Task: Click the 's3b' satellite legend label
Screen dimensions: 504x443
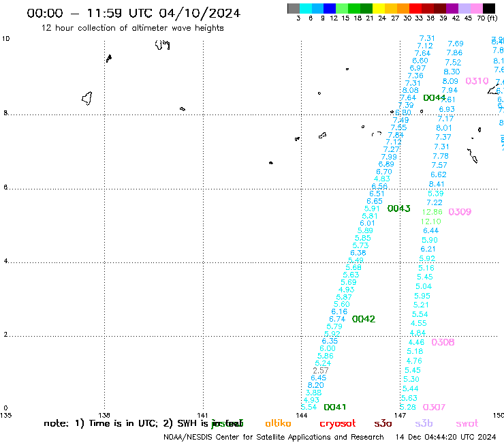Action: (x=424, y=423)
